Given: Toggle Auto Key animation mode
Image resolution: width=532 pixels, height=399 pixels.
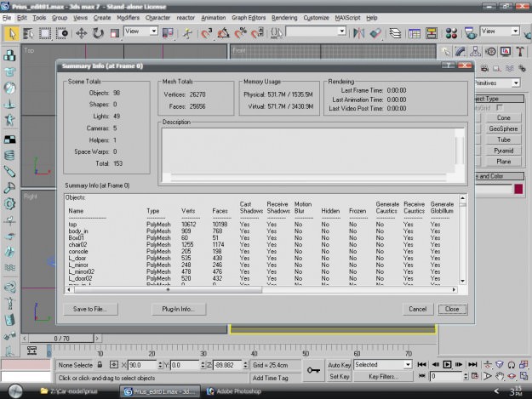Looking at the screenshot, I should (x=339, y=365).
